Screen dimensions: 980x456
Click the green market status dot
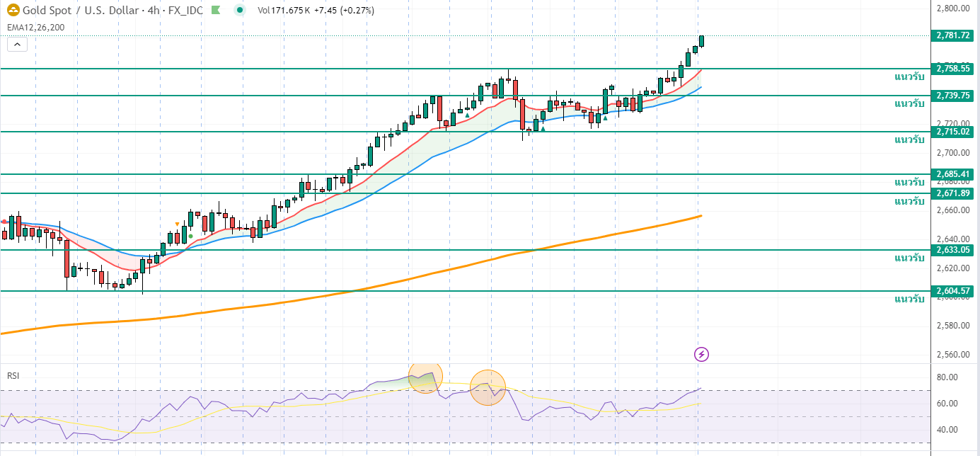241,11
